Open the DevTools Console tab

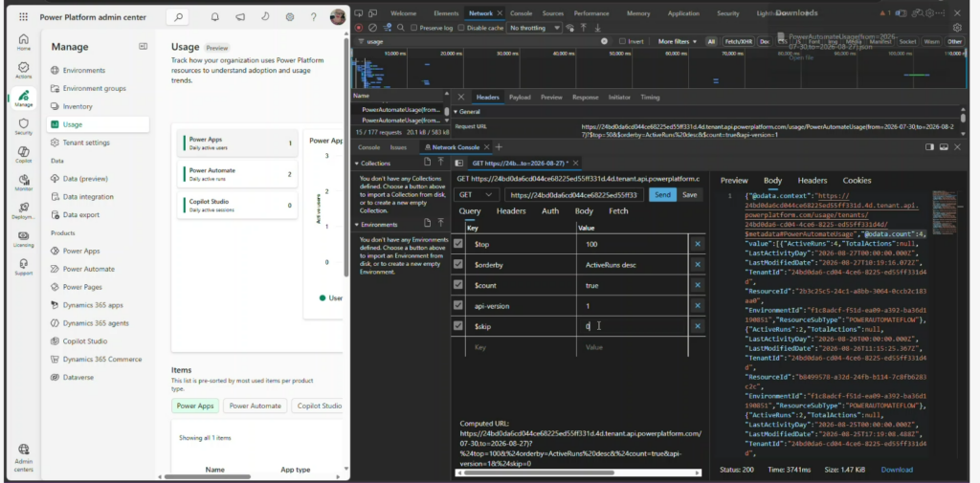(522, 13)
